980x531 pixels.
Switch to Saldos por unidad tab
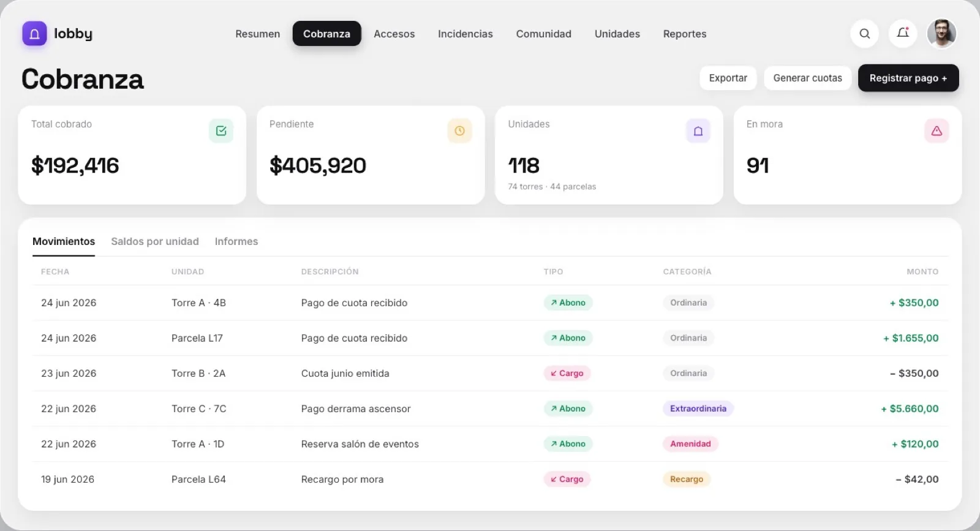155,241
